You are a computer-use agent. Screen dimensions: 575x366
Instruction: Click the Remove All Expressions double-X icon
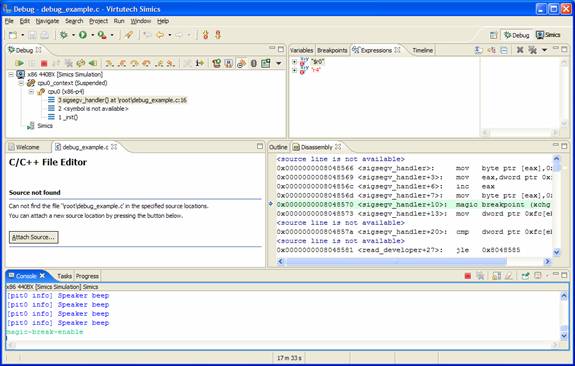point(532,50)
